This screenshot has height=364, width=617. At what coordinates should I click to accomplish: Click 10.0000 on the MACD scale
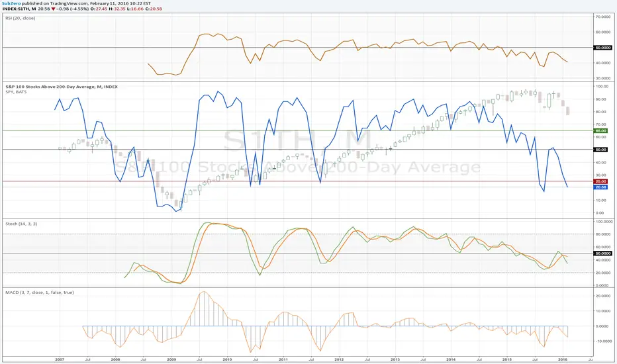click(x=603, y=311)
